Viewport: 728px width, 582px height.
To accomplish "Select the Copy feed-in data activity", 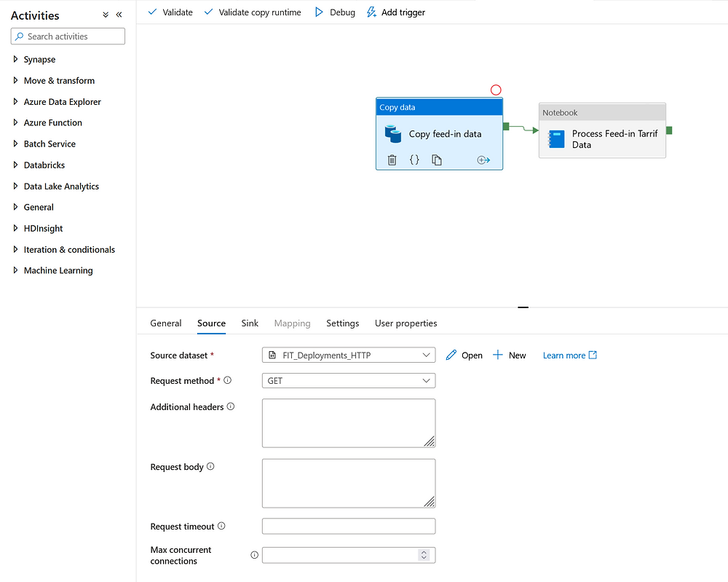I will point(439,134).
